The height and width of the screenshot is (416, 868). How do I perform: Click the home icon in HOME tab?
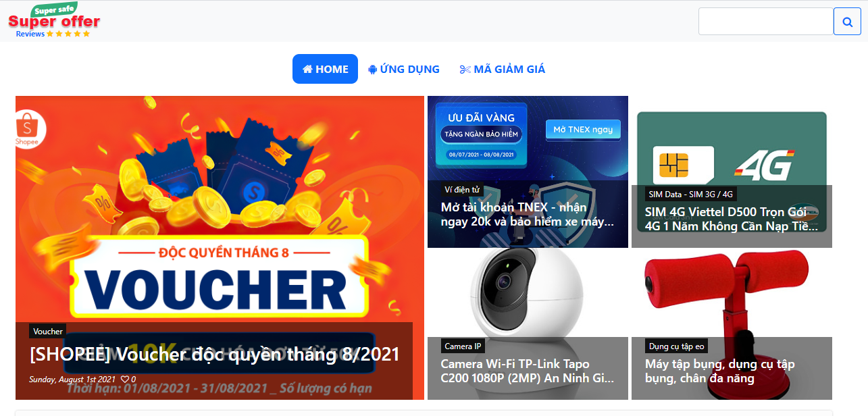click(307, 69)
